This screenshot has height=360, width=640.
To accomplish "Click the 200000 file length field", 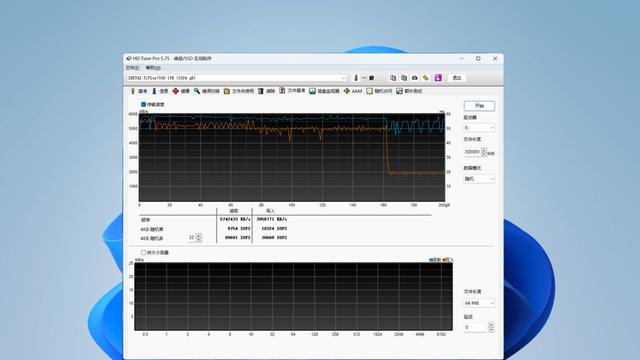I will point(472,152).
